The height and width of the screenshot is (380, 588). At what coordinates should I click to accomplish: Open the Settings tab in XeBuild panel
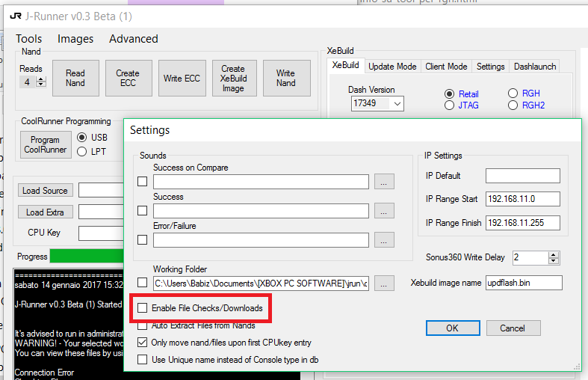tap(490, 67)
